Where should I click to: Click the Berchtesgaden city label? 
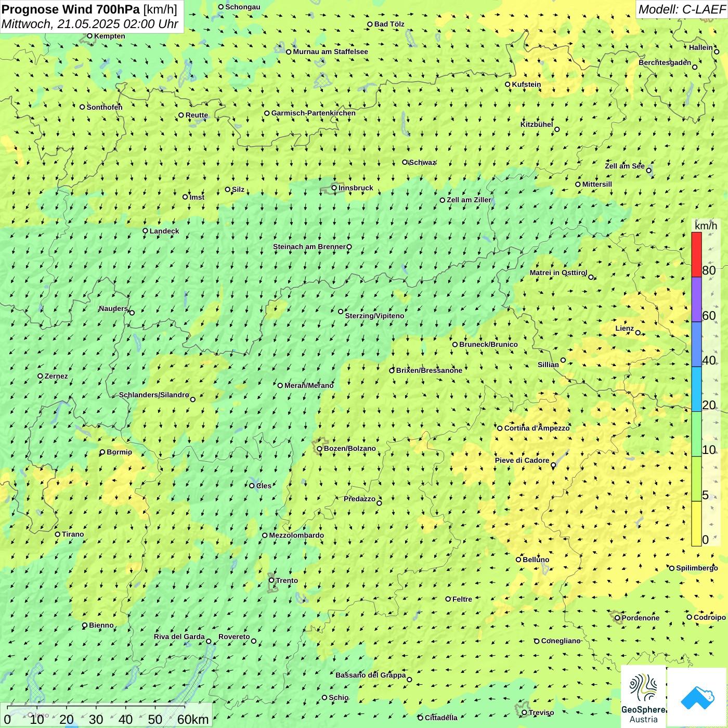[665, 62]
